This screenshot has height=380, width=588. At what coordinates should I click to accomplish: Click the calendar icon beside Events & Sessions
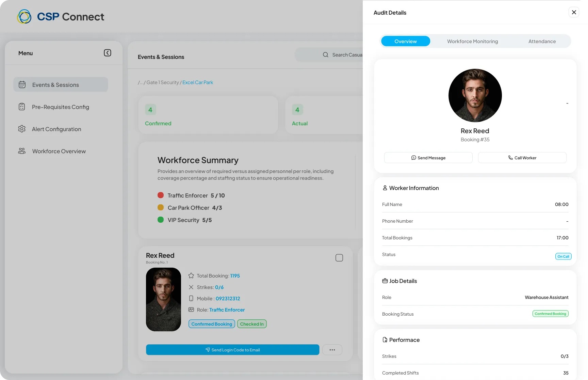pyautogui.click(x=22, y=84)
